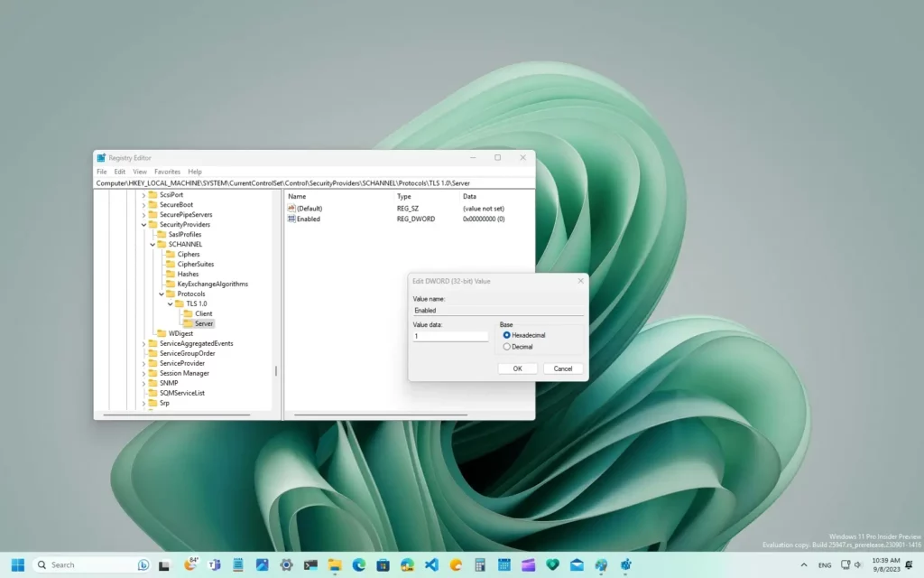Open the File menu
The image size is (924, 578).
coord(101,172)
